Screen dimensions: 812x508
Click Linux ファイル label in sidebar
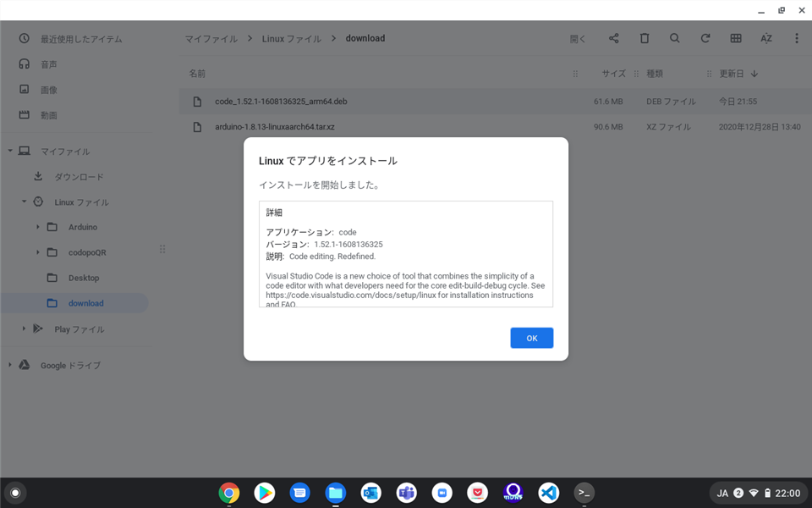click(x=81, y=202)
